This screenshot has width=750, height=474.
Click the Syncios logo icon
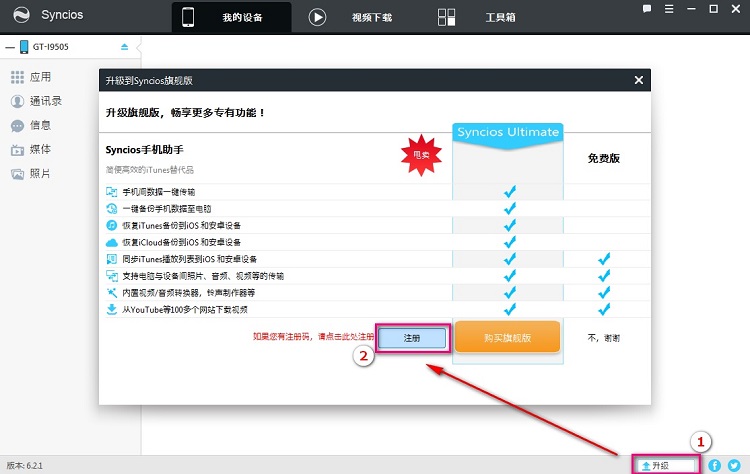pos(22,15)
